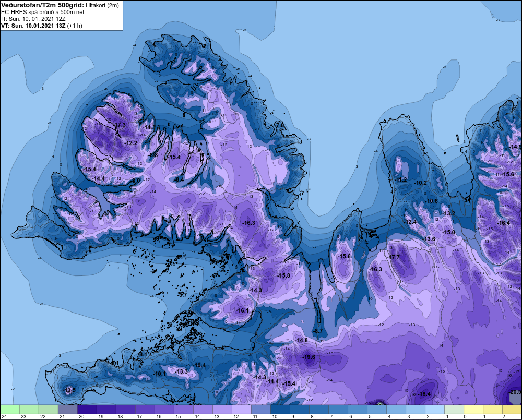Click the gray-blue legend swatch starting at -21
The width and height of the screenshot is (522, 420).
click(67, 410)
